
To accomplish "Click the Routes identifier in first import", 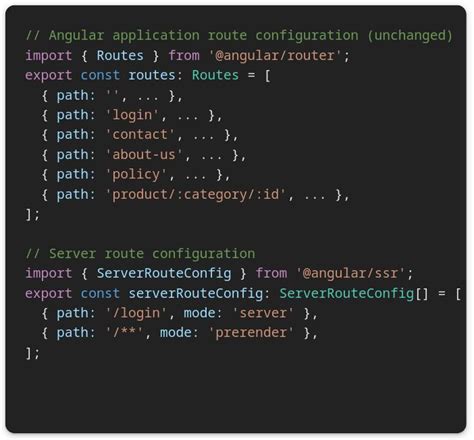I will pyautogui.click(x=120, y=56).
